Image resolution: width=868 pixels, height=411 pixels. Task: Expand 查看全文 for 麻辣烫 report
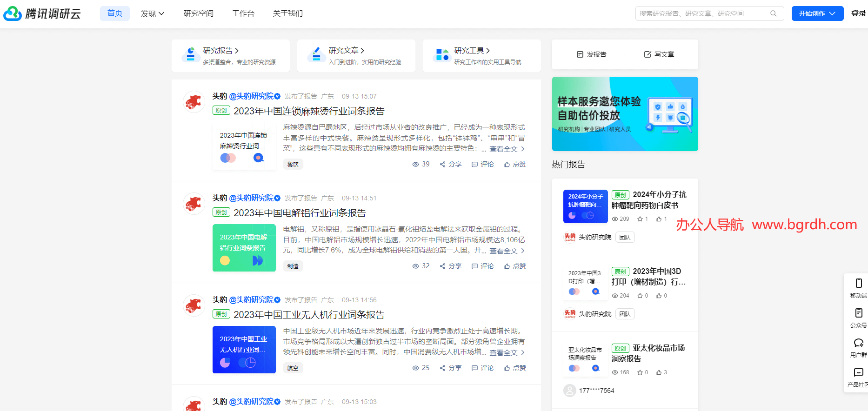507,149
